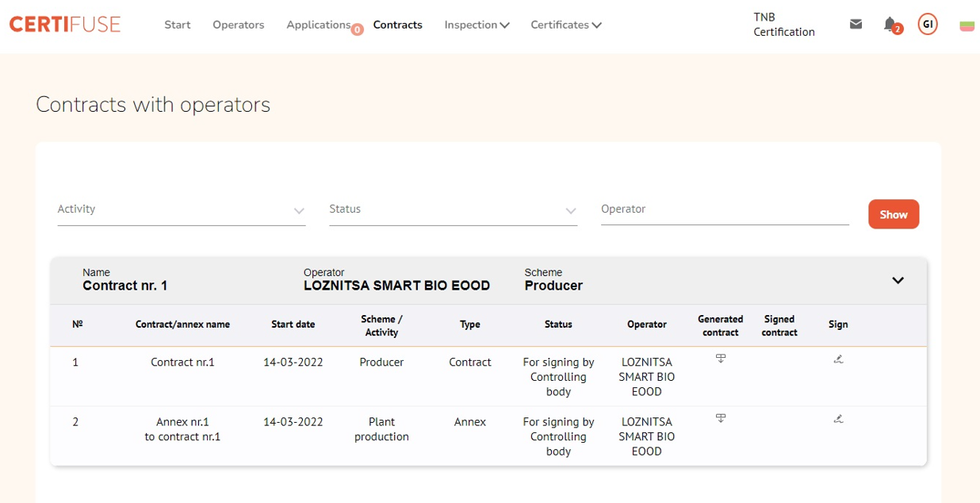Open the Activity filter dropdown
This screenshot has width=980, height=503.
[x=181, y=210]
